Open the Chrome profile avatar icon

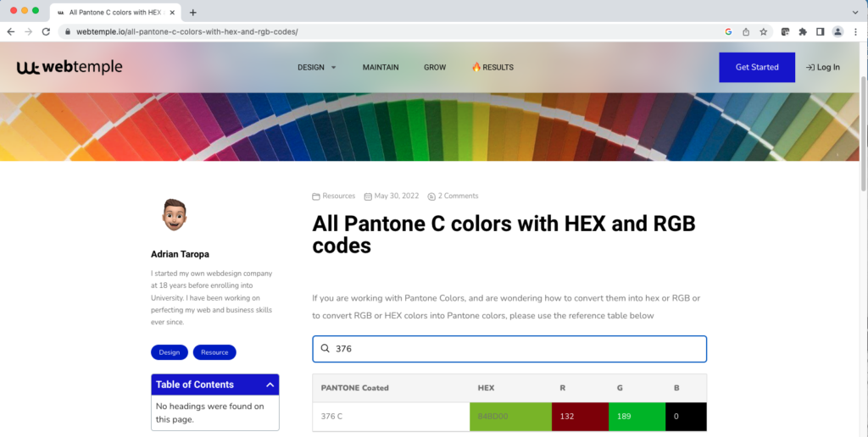(838, 32)
